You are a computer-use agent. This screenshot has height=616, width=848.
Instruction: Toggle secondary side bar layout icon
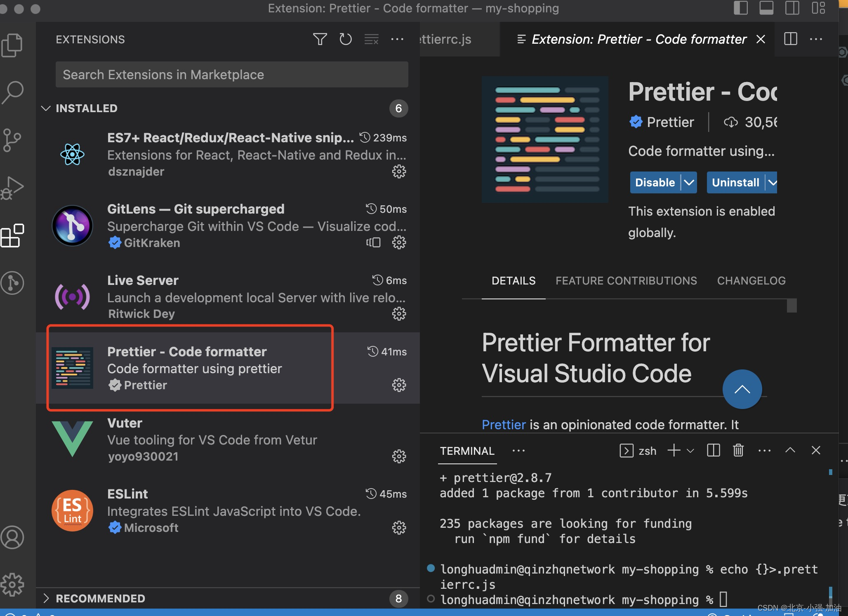[x=792, y=8]
